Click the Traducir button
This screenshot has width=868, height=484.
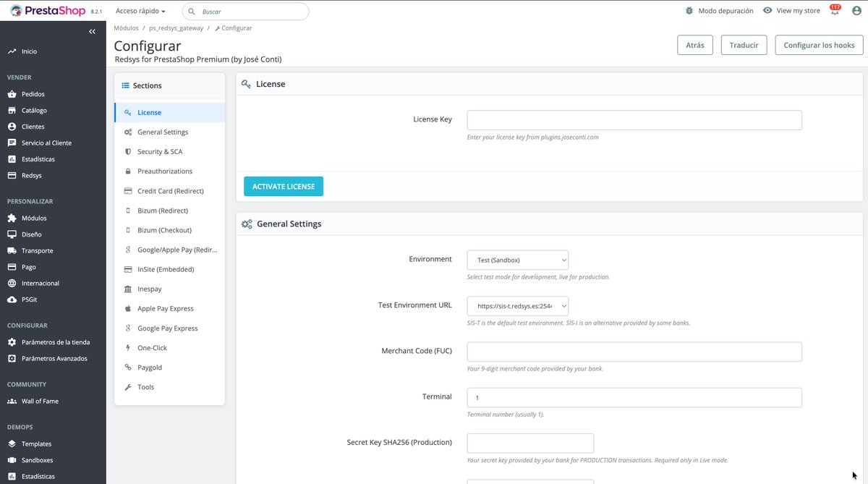(x=744, y=45)
